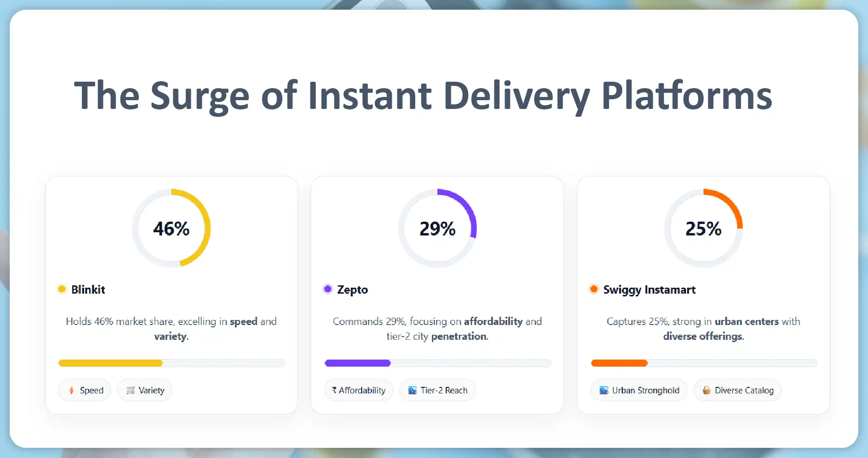868x458 pixels.
Task: Click the Affordability tag label
Action: 362,390
